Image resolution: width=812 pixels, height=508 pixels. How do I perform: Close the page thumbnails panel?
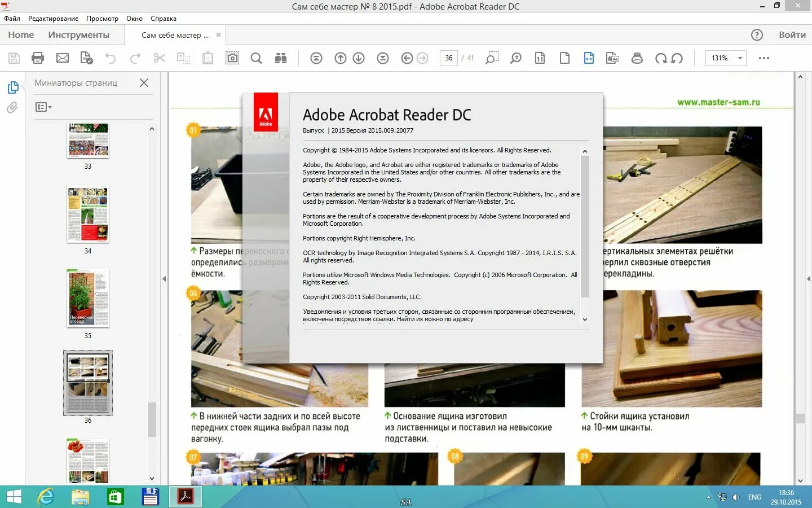[144, 83]
